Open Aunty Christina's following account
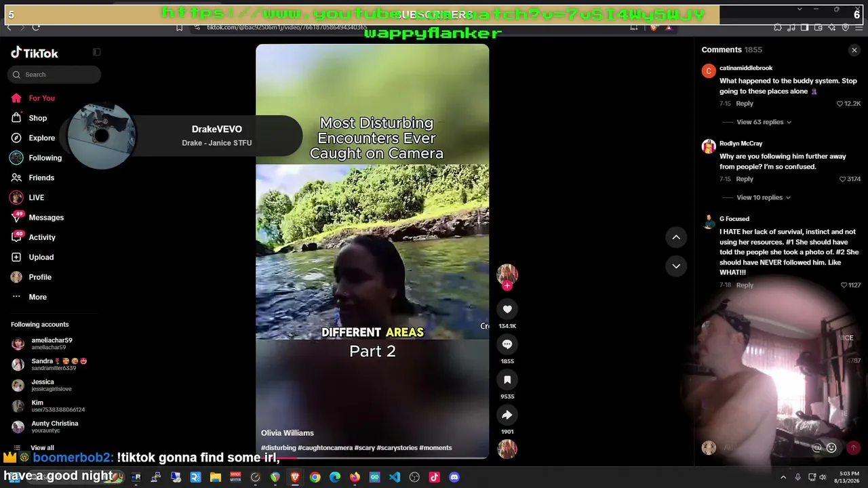Image resolution: width=868 pixels, height=488 pixels. [x=45, y=426]
